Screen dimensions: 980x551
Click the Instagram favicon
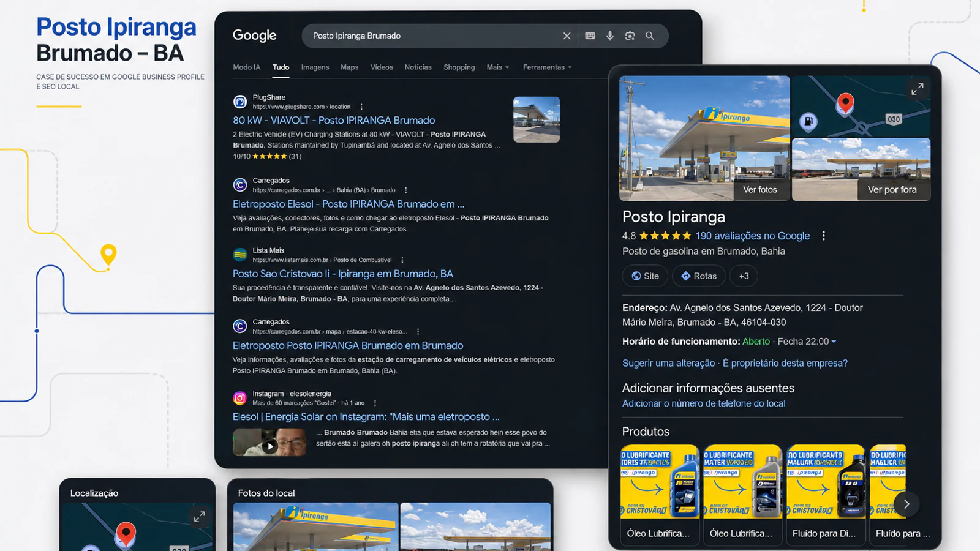click(240, 398)
